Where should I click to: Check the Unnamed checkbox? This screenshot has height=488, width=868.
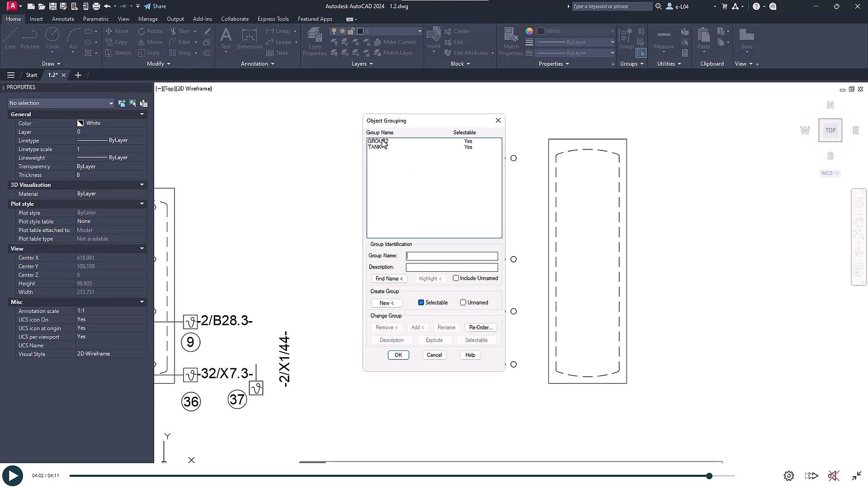463,303
